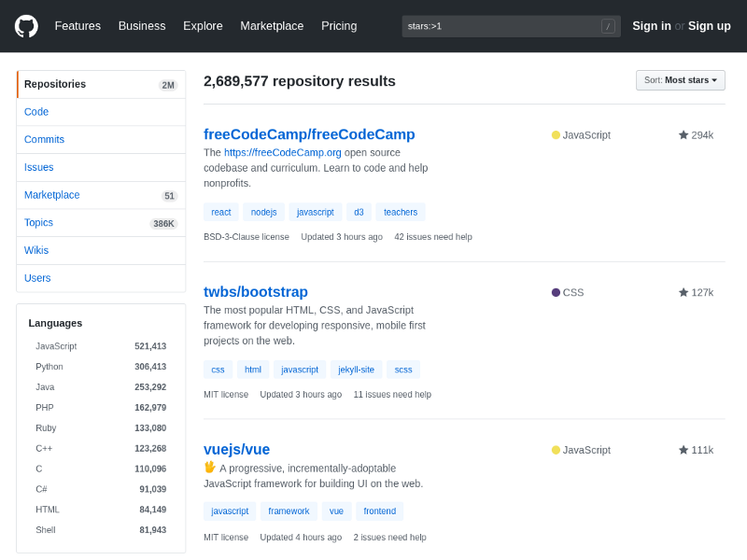Switch to Wikis search results
Screen dimensions: 747x560
101,250
